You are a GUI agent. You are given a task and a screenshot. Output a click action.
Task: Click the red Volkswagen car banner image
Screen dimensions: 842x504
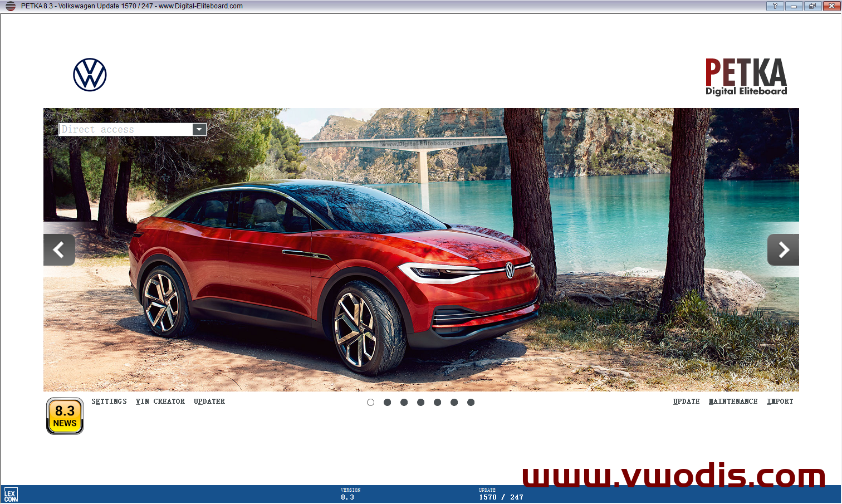(421, 249)
